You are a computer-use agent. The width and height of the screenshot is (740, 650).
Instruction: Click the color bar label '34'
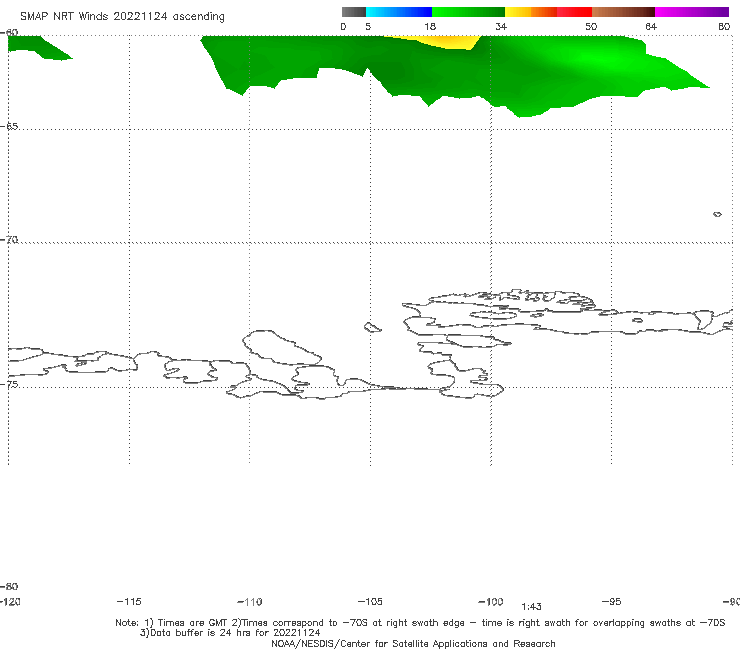tap(501, 26)
